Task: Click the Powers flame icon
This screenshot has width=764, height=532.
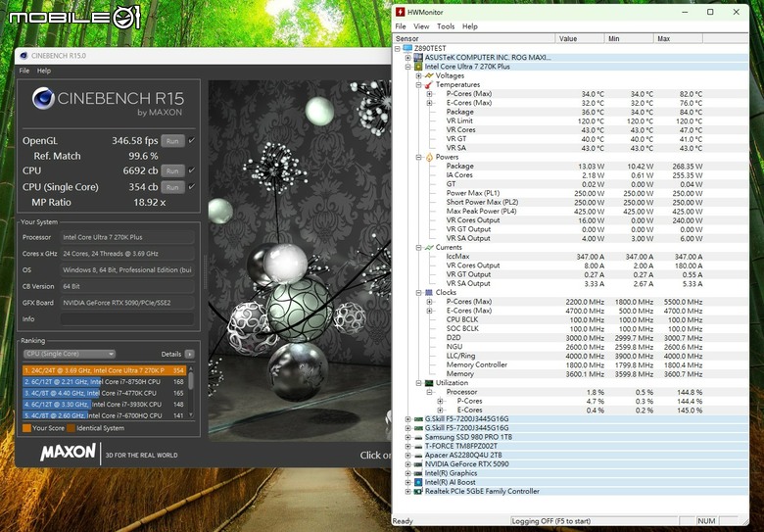Action: pos(429,157)
